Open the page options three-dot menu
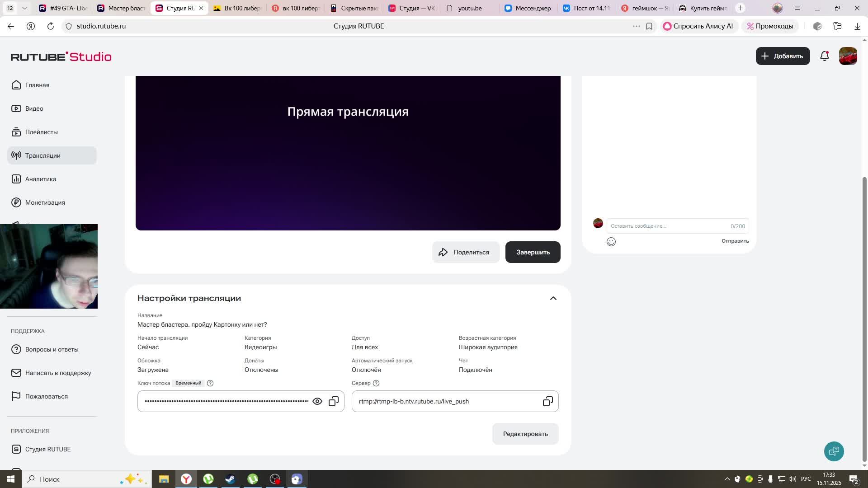Viewport: 868px width, 488px height. [636, 26]
